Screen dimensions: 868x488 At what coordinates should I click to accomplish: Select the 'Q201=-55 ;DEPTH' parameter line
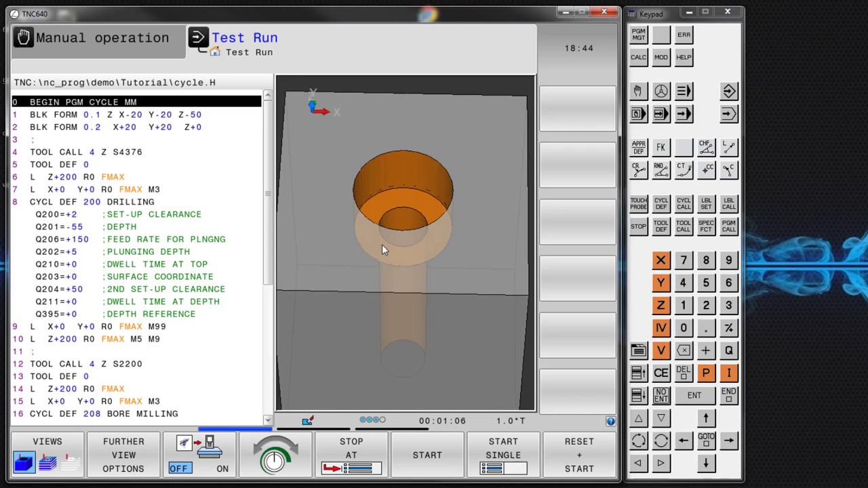pos(136,227)
